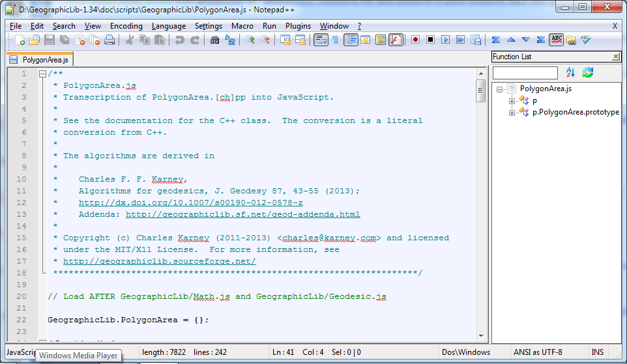Click the editor vertical scrollbar up arrow
Image resolution: width=627 pixels, height=364 pixels.
pos(481,74)
